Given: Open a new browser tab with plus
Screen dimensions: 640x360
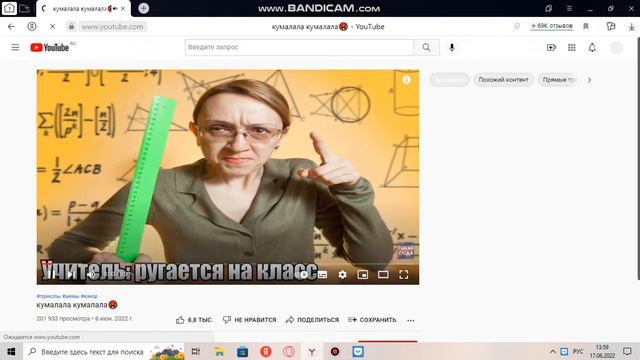Looking at the screenshot, I should click(x=143, y=8).
